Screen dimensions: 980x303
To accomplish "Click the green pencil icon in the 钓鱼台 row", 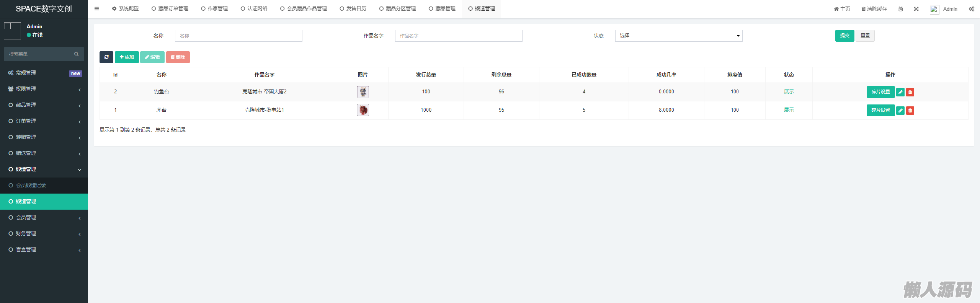I will (900, 92).
